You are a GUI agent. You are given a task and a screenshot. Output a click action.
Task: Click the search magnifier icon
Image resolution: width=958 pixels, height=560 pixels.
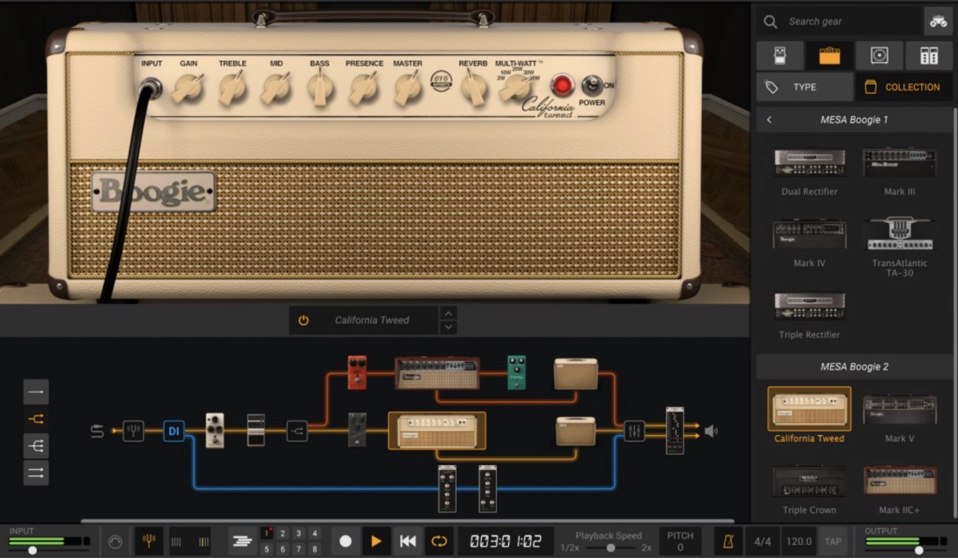770,21
